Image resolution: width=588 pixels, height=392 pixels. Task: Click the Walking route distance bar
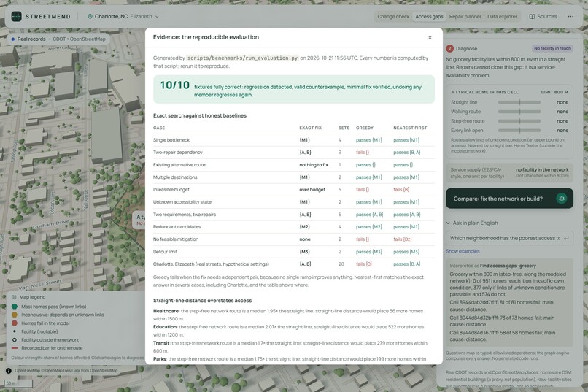click(x=519, y=112)
